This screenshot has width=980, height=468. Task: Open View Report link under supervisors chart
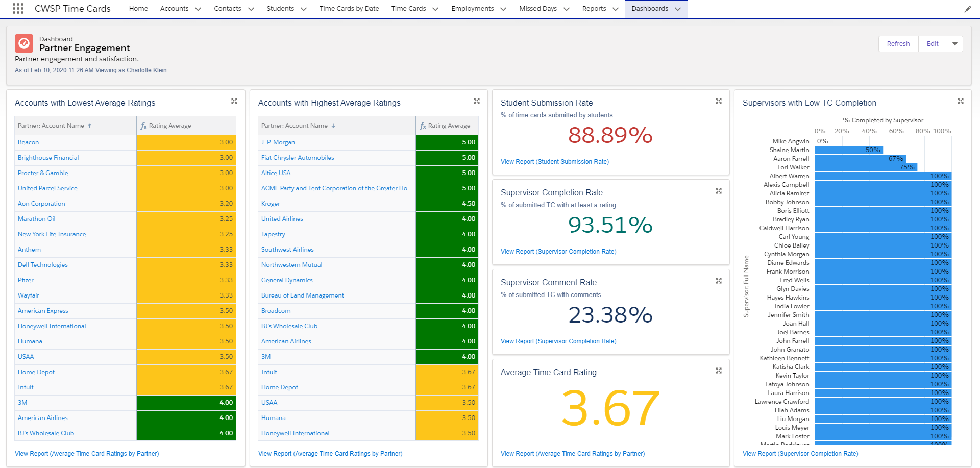coord(800,454)
